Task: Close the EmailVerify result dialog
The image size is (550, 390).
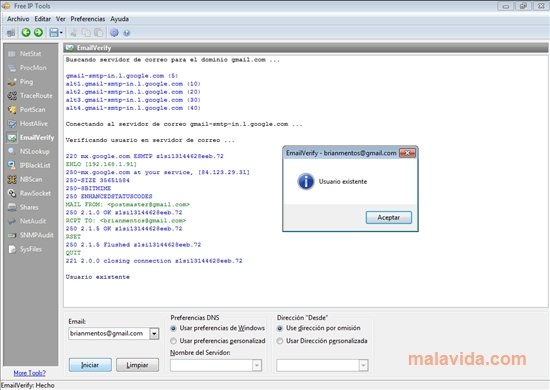Action: pos(408,153)
